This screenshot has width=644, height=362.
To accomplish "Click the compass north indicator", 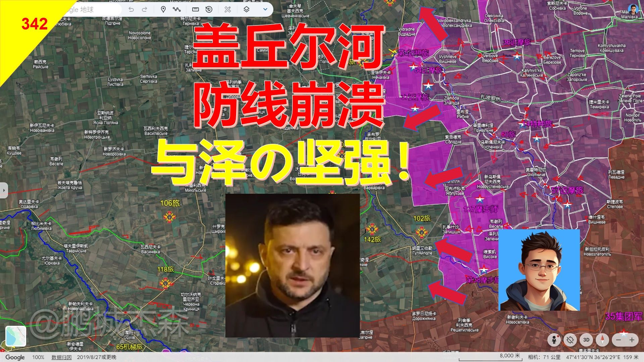I will click(603, 340).
